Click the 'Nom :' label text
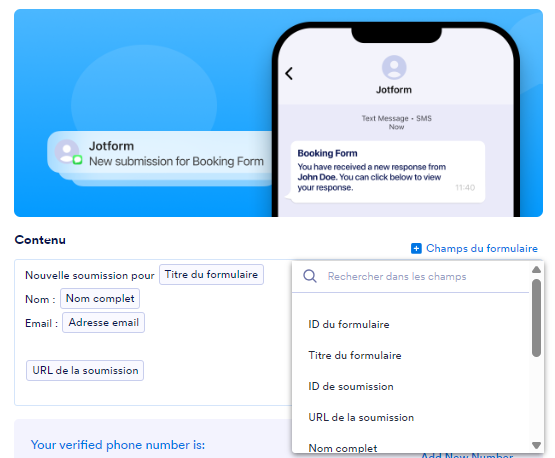555x458 pixels. click(40, 299)
